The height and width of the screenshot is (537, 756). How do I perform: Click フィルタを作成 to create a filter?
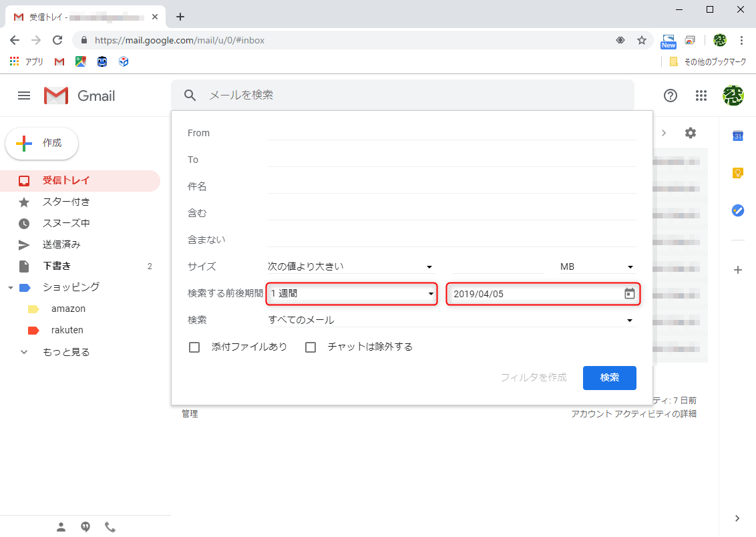533,377
